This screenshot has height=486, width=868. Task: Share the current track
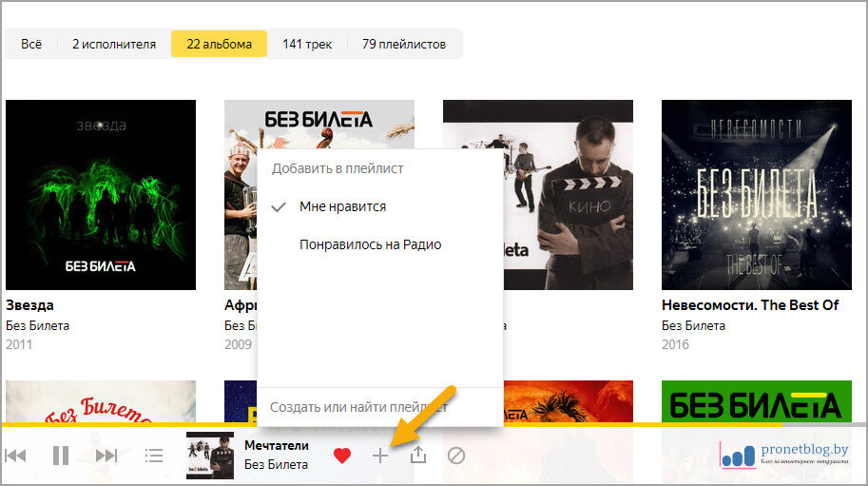418,455
